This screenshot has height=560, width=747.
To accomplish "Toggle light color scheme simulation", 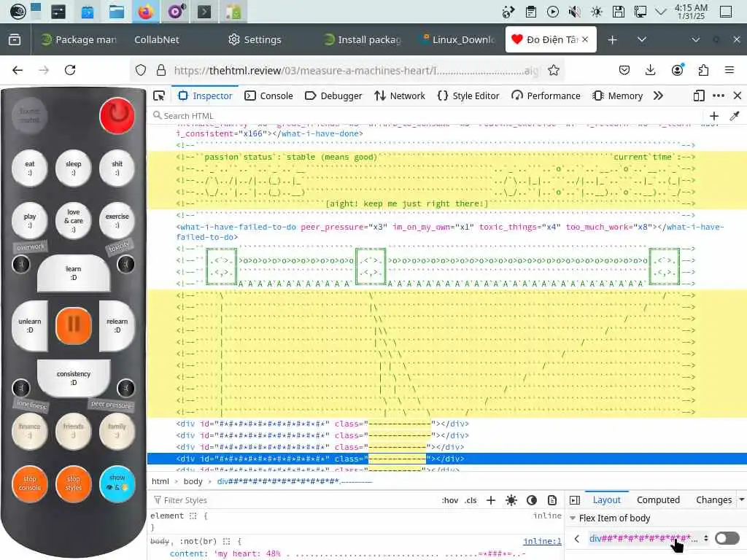I will (511, 500).
